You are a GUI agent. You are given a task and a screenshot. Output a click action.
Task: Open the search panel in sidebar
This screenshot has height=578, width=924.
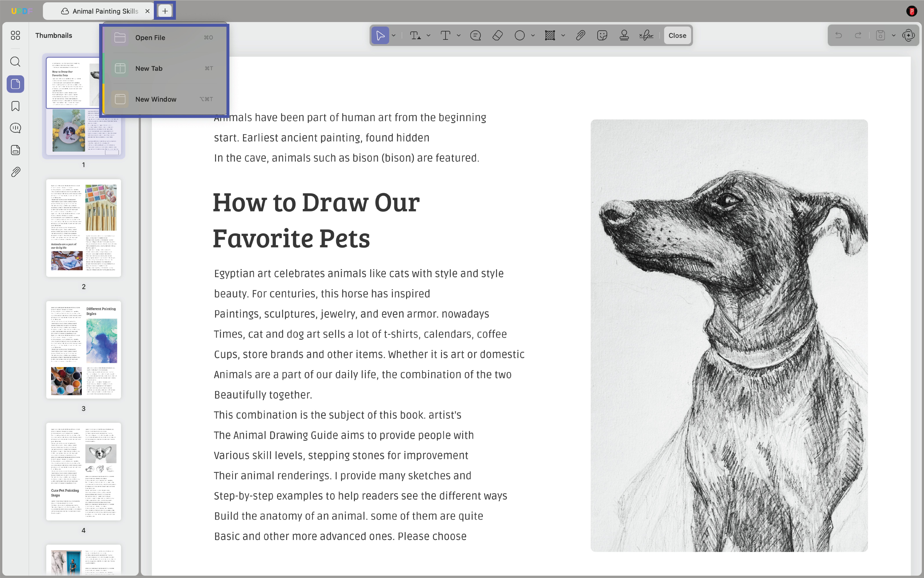15,61
